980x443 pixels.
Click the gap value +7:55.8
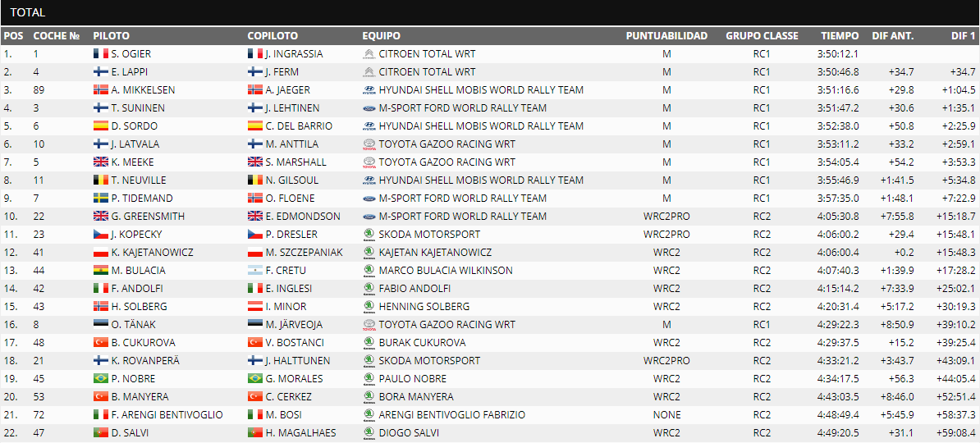coord(897,217)
